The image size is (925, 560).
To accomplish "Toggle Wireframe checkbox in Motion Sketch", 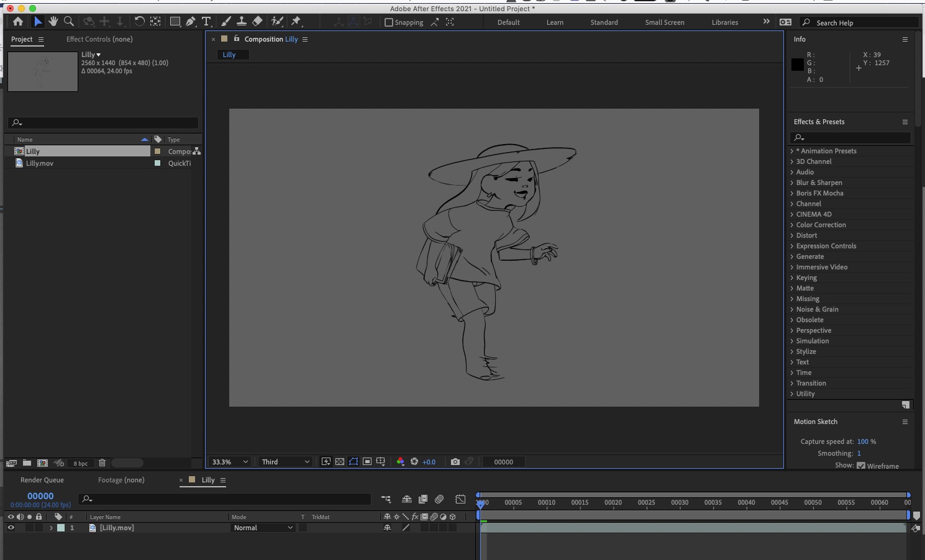I will pos(861,466).
